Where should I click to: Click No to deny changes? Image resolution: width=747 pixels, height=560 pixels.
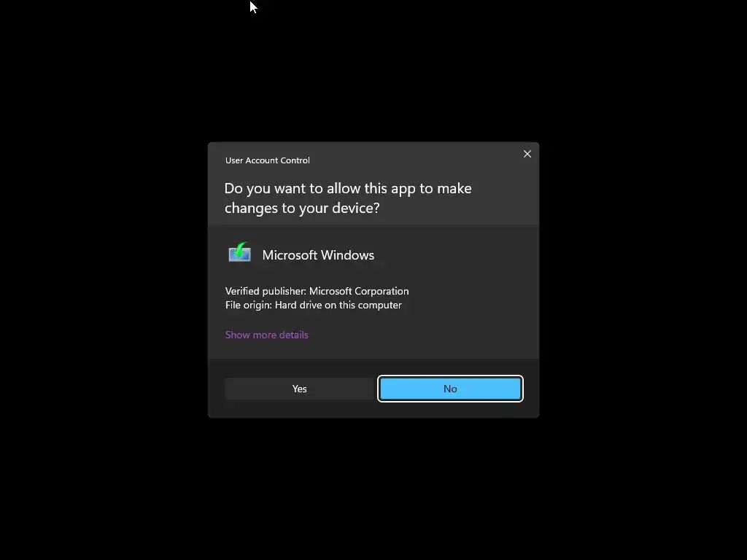(450, 389)
